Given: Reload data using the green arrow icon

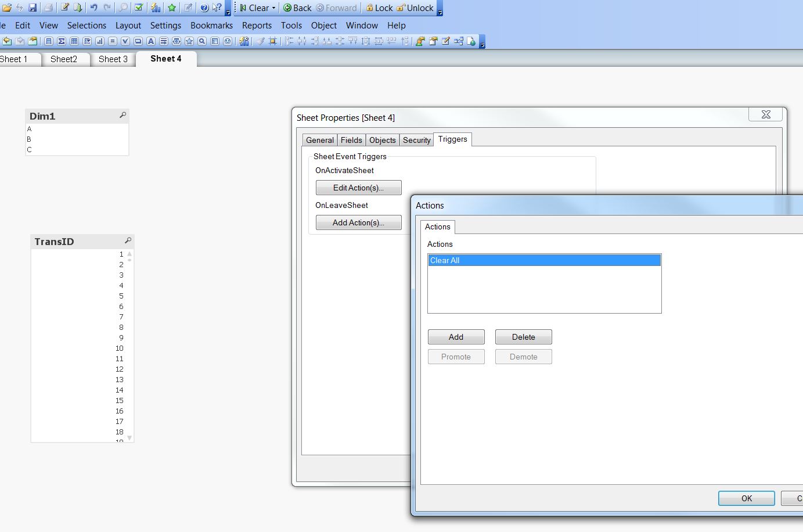Looking at the screenshot, I should pos(77,8).
